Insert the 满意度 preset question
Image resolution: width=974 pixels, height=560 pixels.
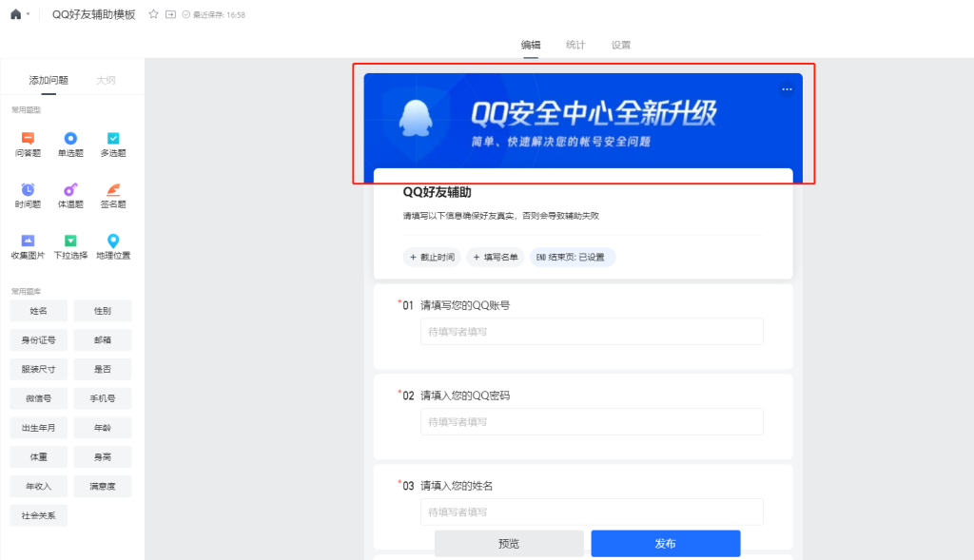coord(103,486)
